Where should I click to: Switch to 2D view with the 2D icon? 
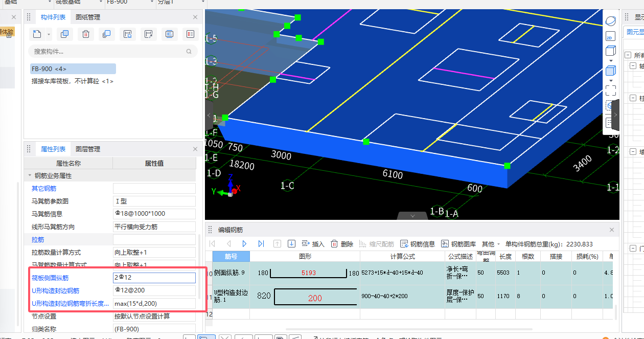coord(610,37)
